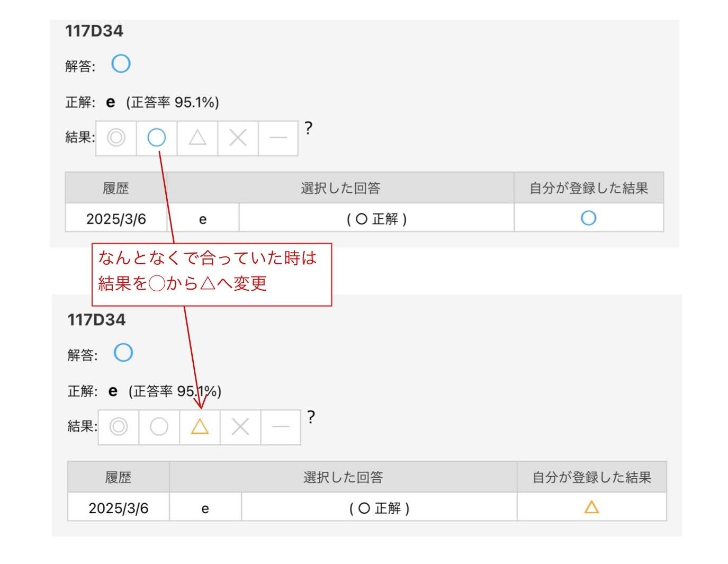Click '( ○ 正解 )' in lower history table

tap(379, 508)
